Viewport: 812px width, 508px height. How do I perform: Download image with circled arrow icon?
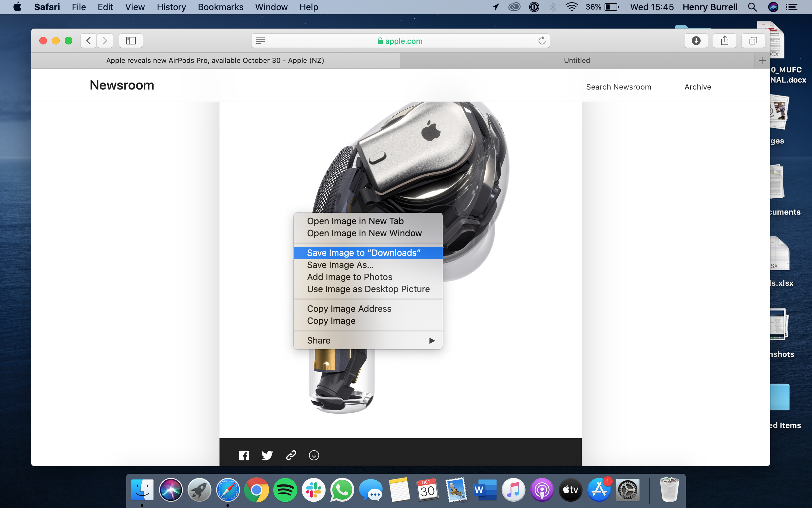coord(314,455)
